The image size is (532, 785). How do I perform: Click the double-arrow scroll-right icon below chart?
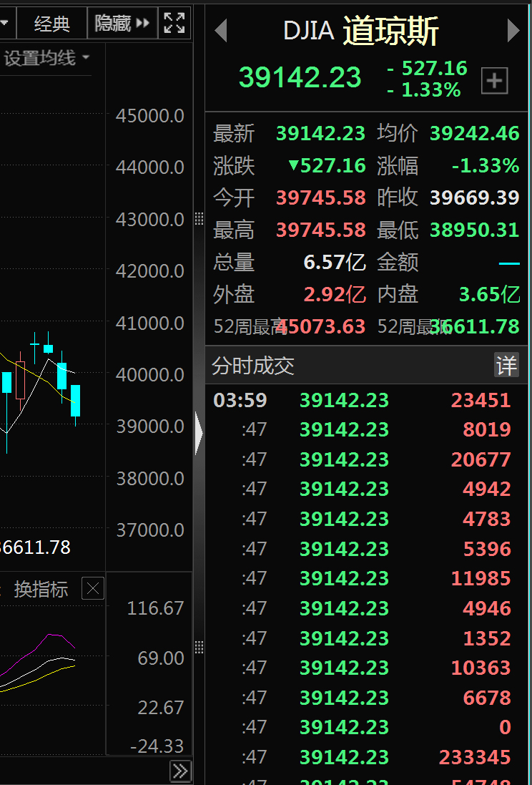coord(181,770)
